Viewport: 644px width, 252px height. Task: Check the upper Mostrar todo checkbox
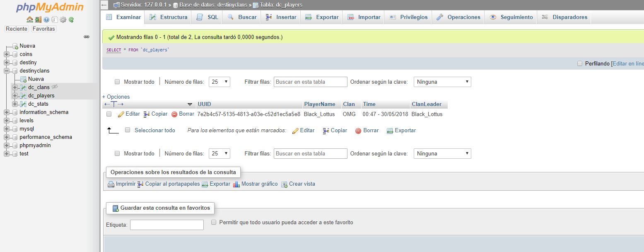click(x=117, y=82)
